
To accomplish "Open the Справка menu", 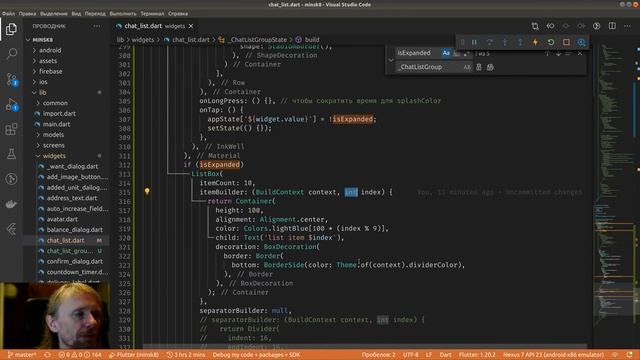I will [178, 13].
